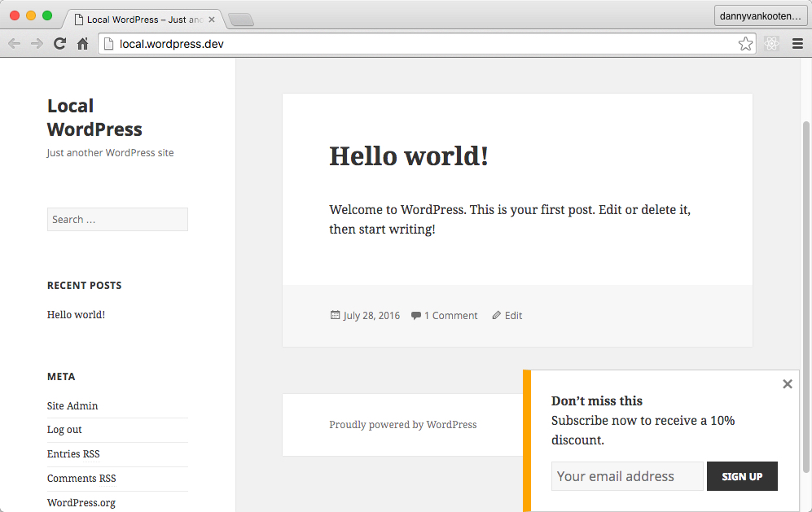Click the React extension icon
This screenshot has height=512, width=812.
point(771,44)
